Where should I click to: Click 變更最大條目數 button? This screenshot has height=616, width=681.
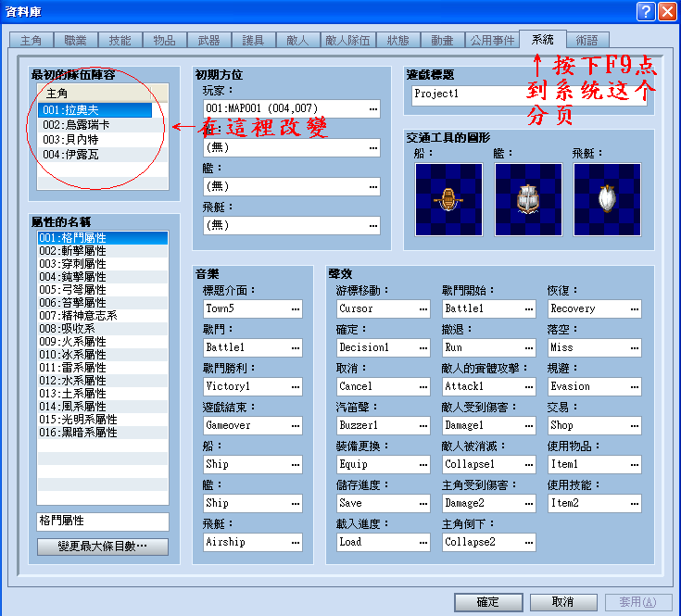pyautogui.click(x=103, y=547)
